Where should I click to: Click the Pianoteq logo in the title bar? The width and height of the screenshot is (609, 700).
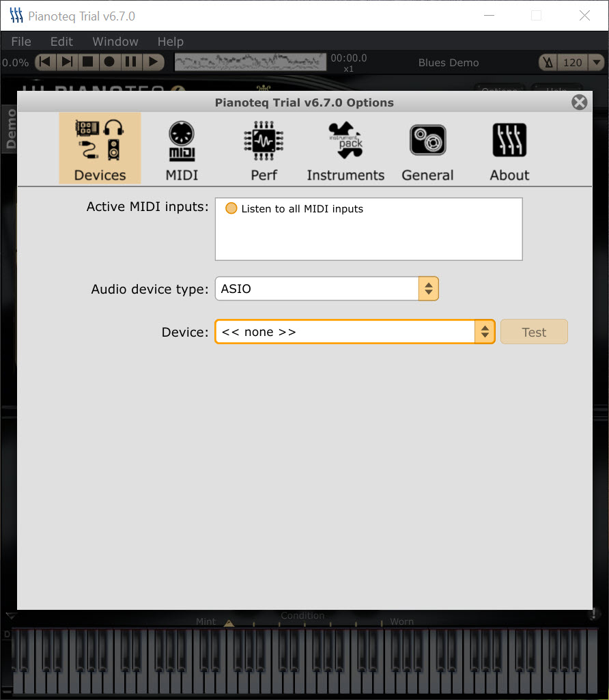coord(16,16)
